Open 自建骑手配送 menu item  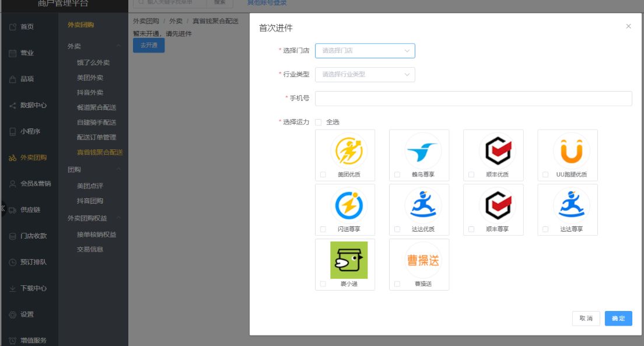coord(96,123)
